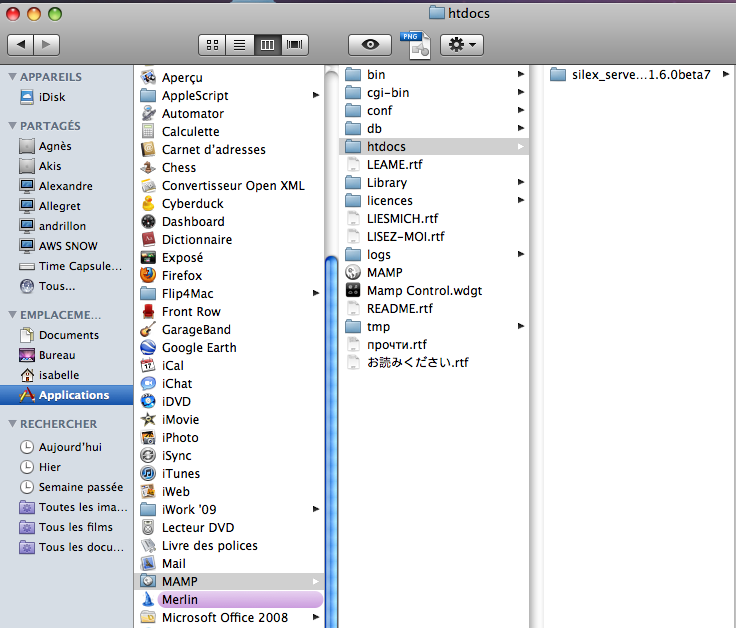The image size is (736, 628).
Task: Click the Quick Look eye button
Action: tap(370, 45)
